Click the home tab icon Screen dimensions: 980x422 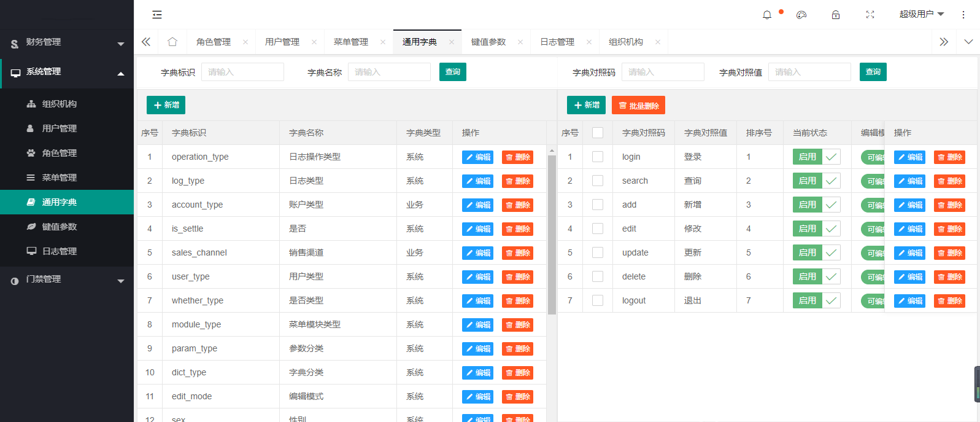[x=172, y=42]
